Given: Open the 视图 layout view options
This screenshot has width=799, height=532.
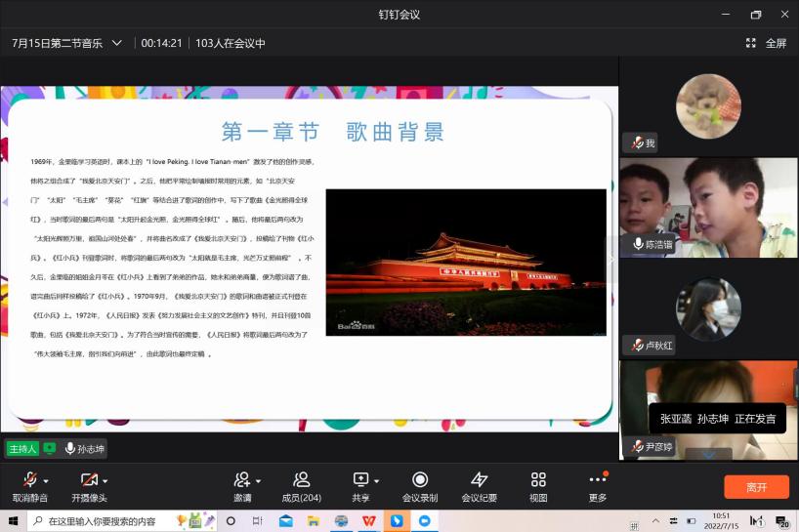Looking at the screenshot, I should point(538,480).
